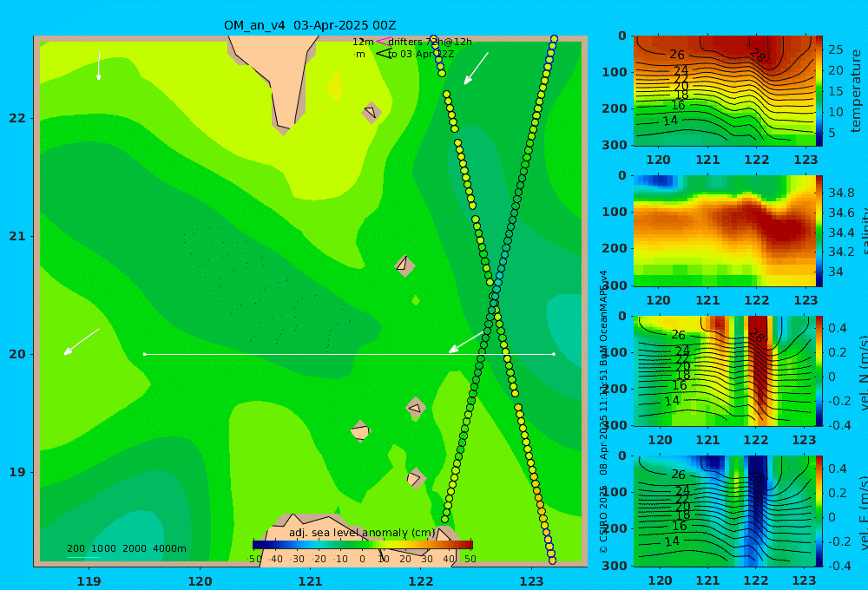Image resolution: width=868 pixels, height=590 pixels.
Task: Click the small island near 20.75N 121.85E
Action: pyautogui.click(x=404, y=265)
